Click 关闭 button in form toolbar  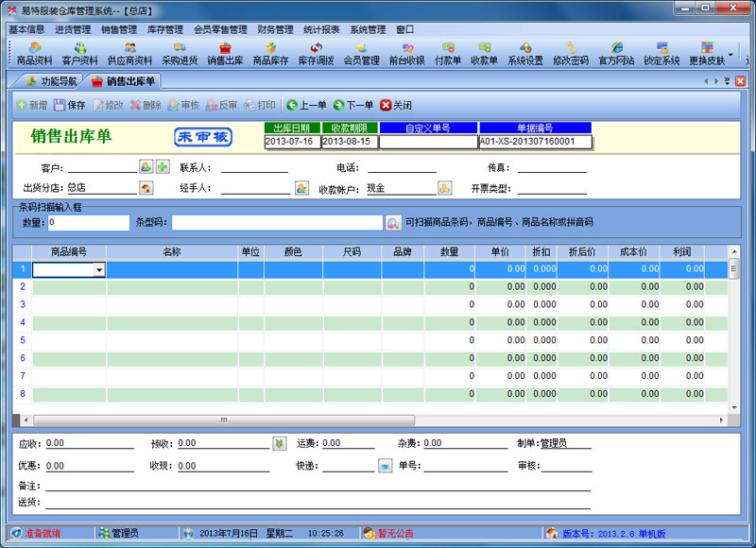(396, 105)
